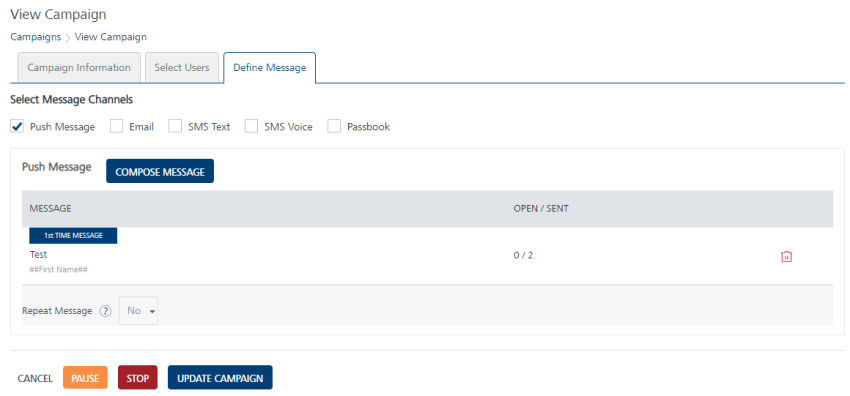This screenshot has height=396, width=850.
Task: Open the Test message link
Action: click(x=38, y=255)
